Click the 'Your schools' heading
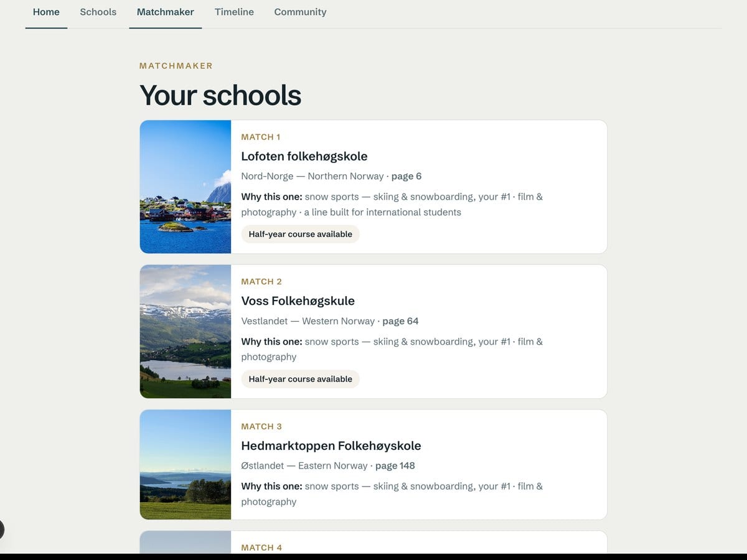 coord(220,95)
